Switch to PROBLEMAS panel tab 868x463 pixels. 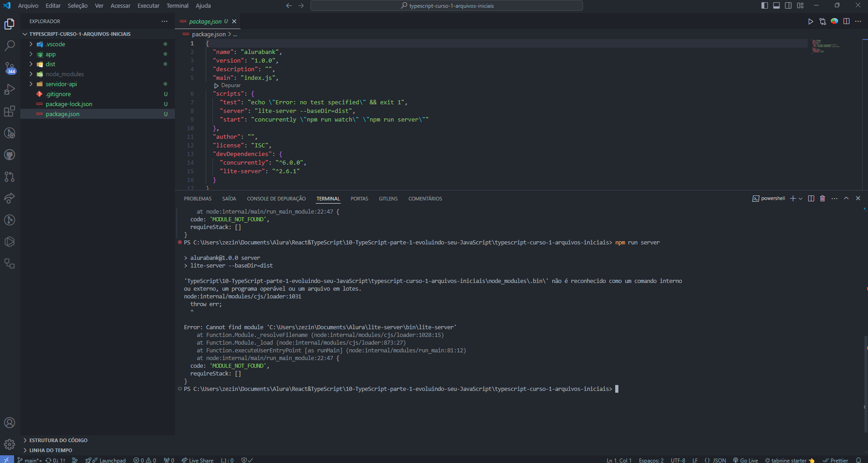198,199
